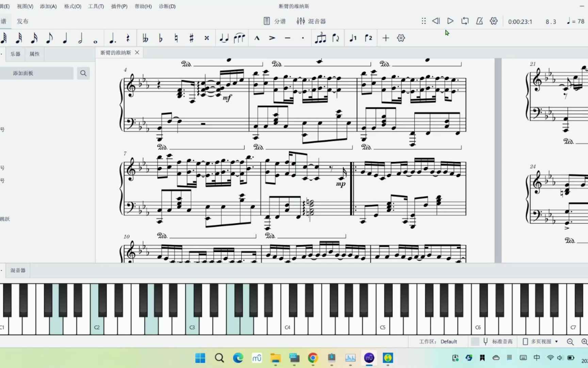588x368 pixels.
Task: Add a slur to selection
Action: 240,38
